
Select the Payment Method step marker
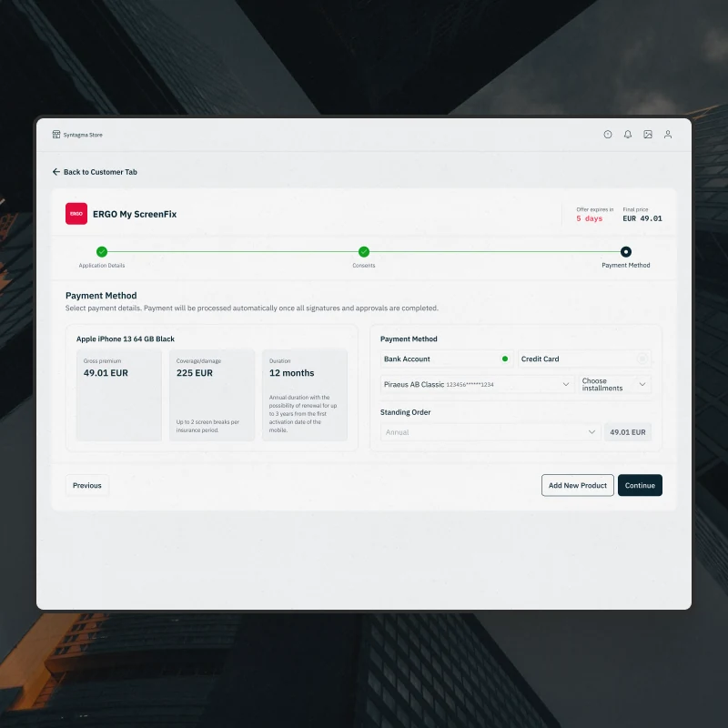626,252
